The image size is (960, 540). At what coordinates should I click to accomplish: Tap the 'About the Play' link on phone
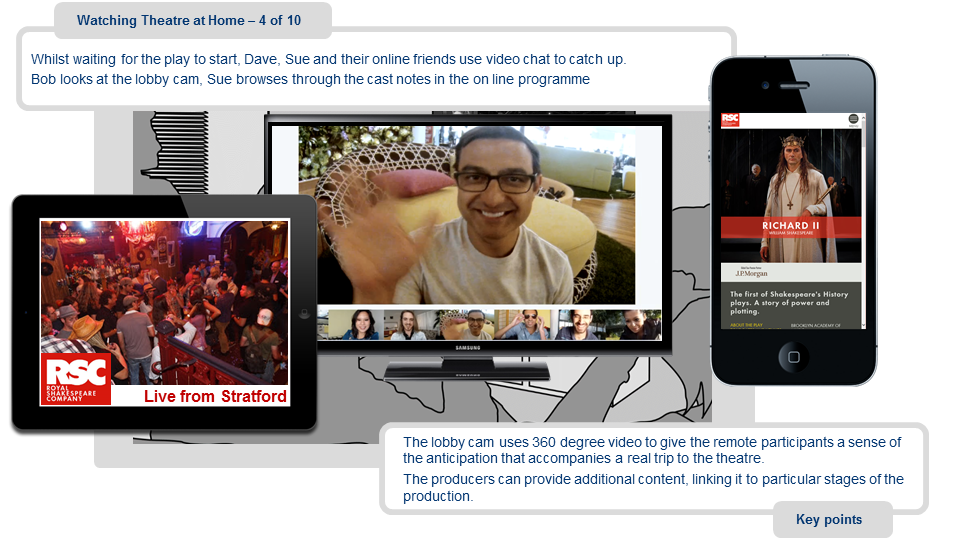[744, 325]
